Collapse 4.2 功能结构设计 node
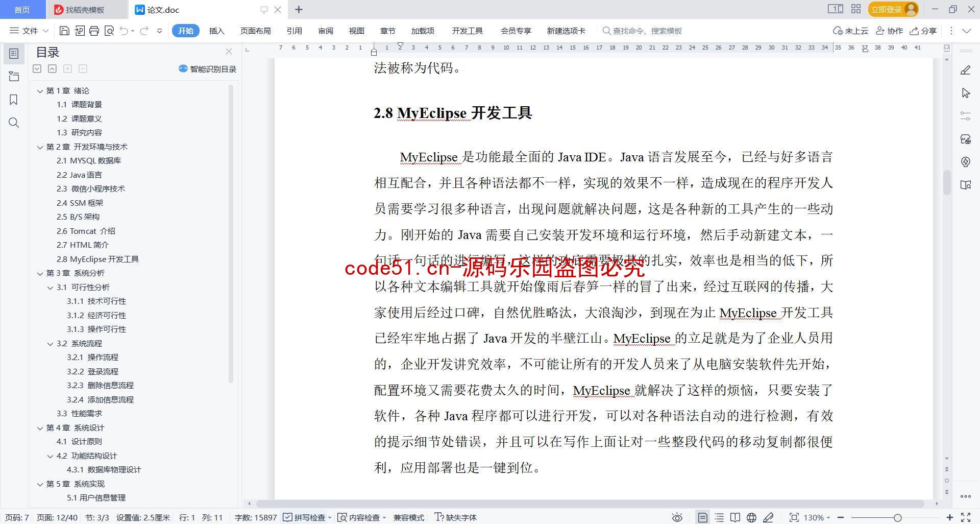Image resolution: width=980 pixels, height=524 pixels. pyautogui.click(x=50, y=456)
